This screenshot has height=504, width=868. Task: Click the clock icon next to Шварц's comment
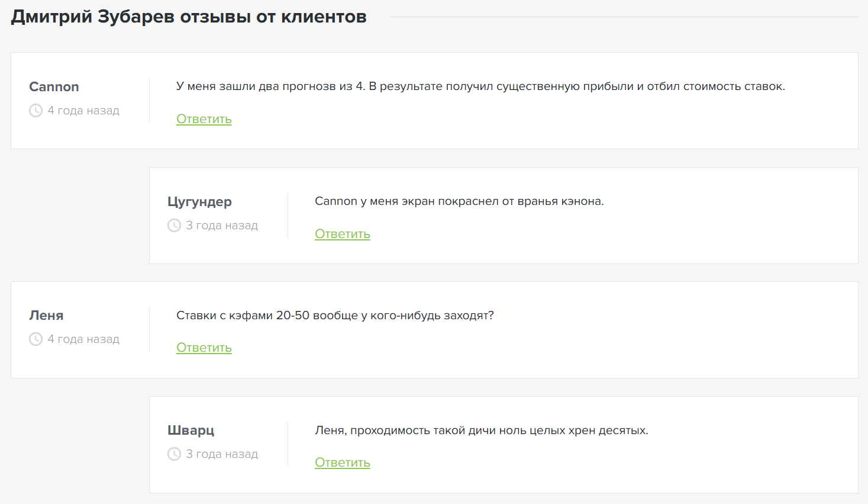(173, 454)
